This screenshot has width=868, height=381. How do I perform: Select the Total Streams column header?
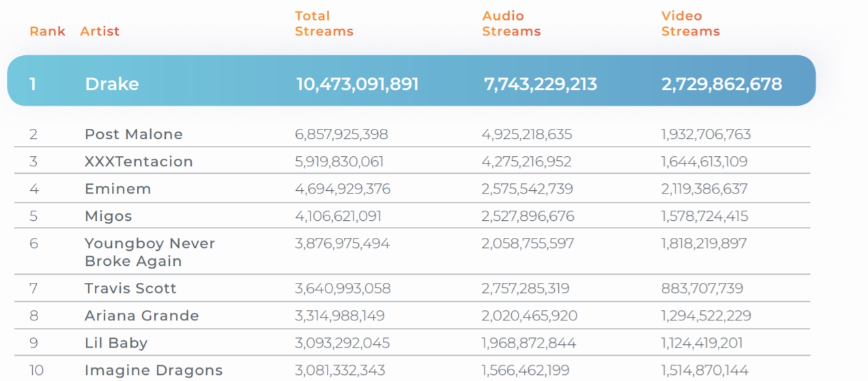[x=323, y=23]
